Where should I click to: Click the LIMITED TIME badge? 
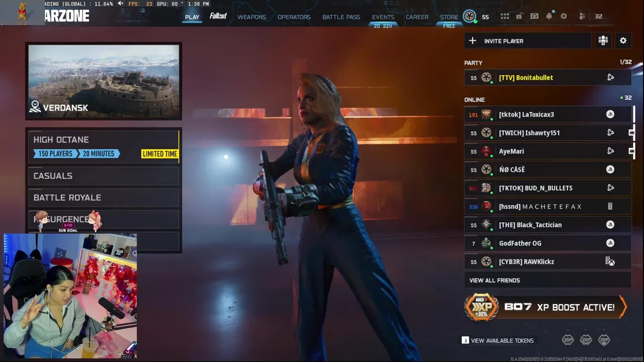tap(159, 154)
